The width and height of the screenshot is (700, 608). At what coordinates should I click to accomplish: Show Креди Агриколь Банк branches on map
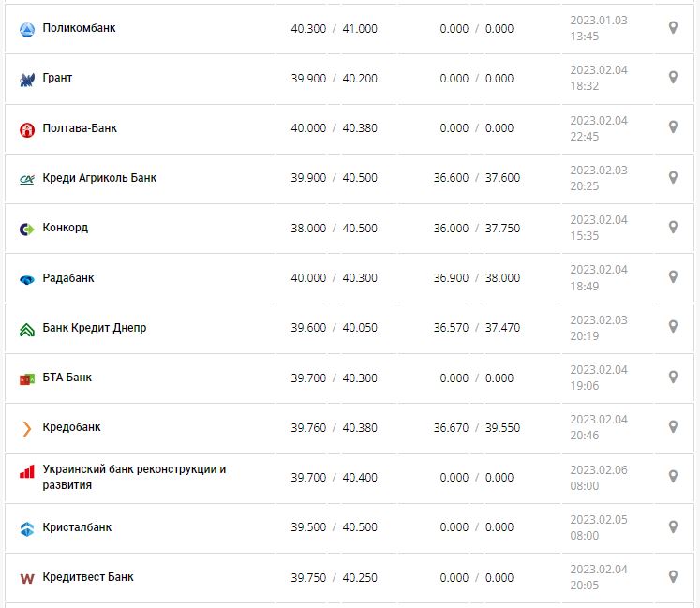point(673,177)
